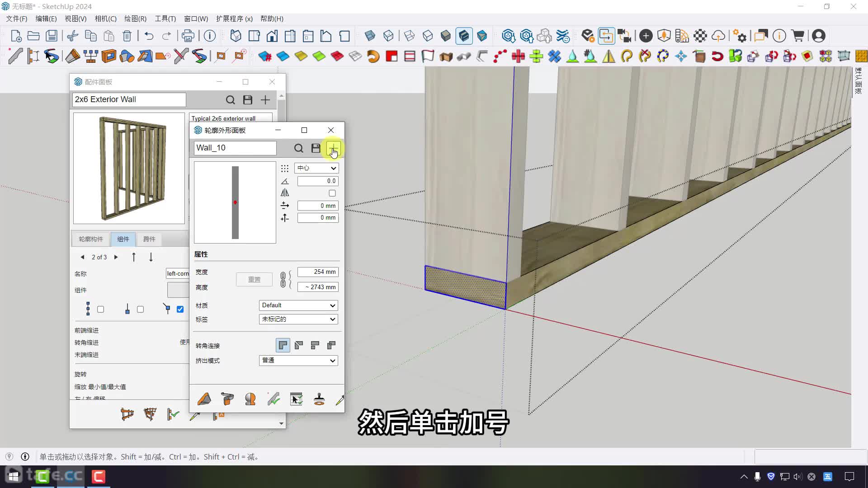Click the search icon in 配件面板
868x488 pixels.
click(230, 100)
